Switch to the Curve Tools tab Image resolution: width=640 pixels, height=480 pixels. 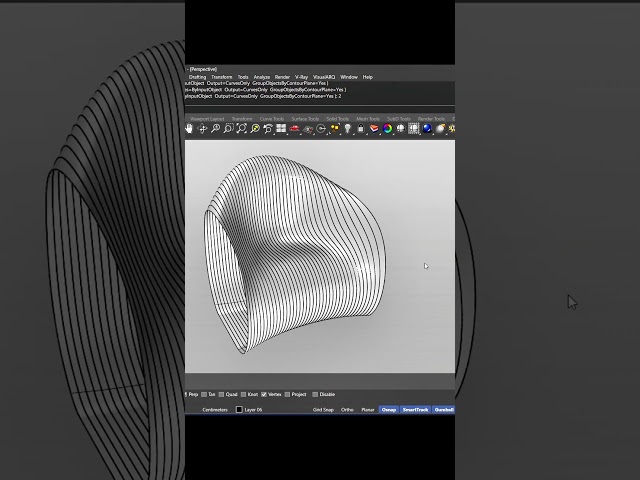click(272, 119)
